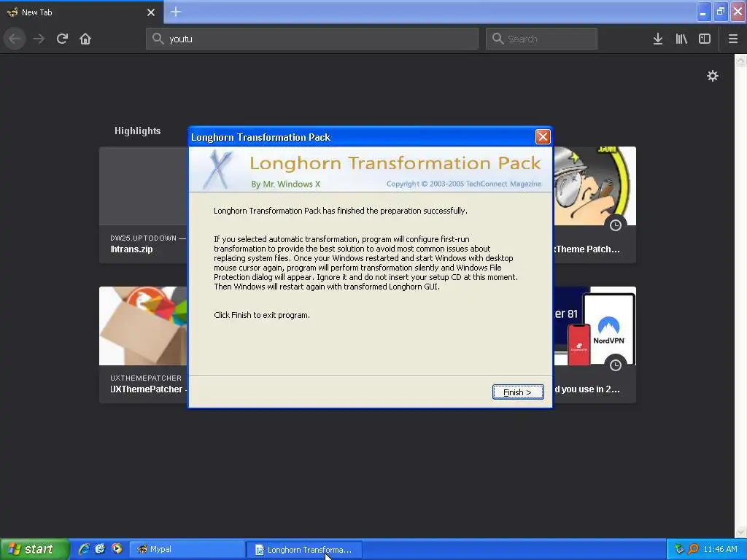Open the hamburger menu in the browser
Screen dimensions: 747x560
733,39
